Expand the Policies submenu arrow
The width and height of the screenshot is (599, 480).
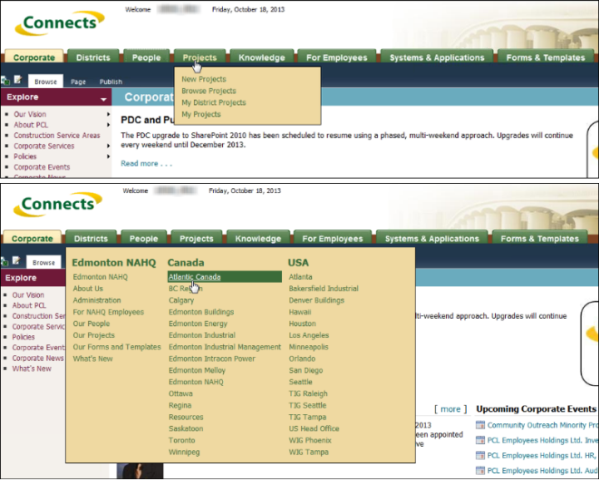click(x=108, y=156)
